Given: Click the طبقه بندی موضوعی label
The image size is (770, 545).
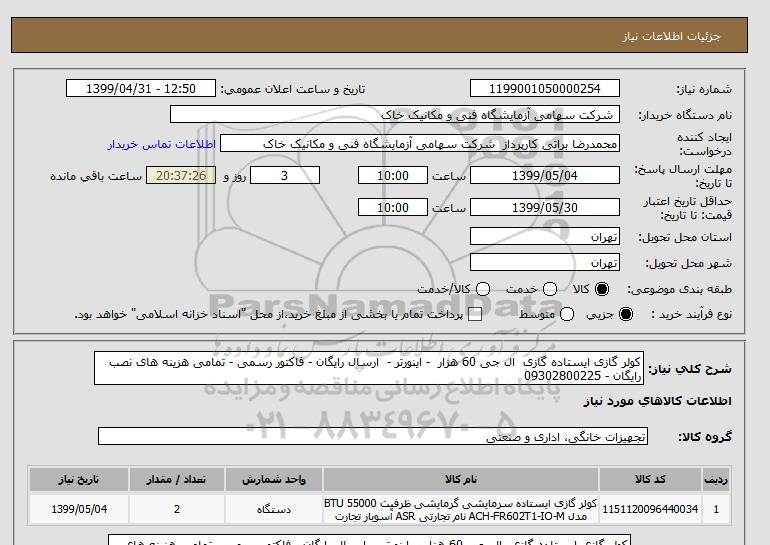Looking at the screenshot, I should pyautogui.click(x=680, y=290).
